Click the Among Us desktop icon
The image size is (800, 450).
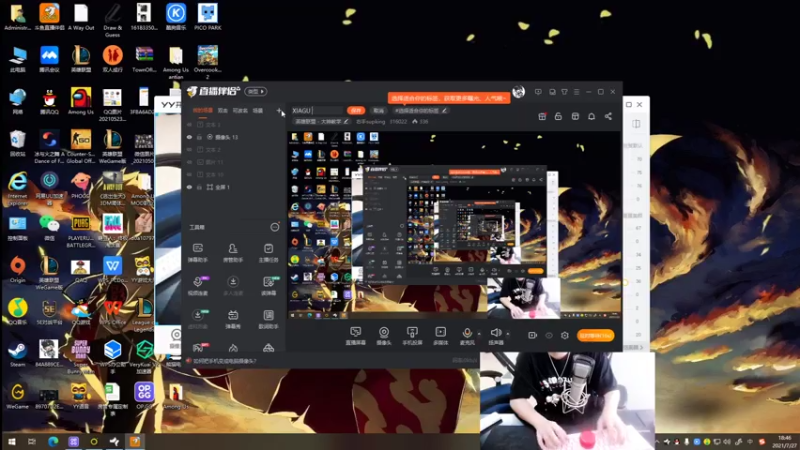[x=81, y=101]
